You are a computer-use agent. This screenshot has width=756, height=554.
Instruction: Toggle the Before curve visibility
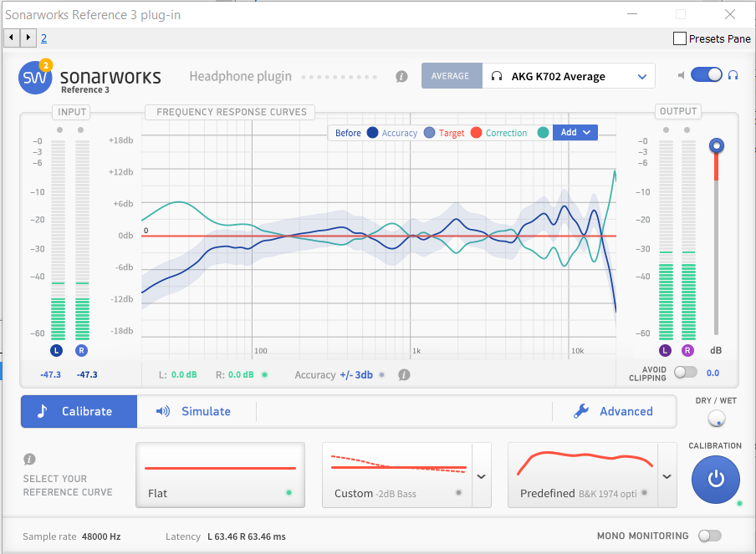click(372, 133)
